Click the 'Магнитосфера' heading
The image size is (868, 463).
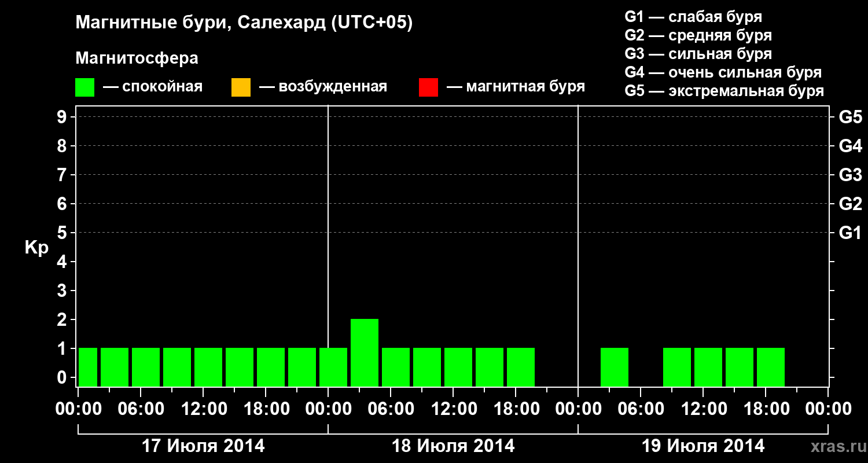137,58
